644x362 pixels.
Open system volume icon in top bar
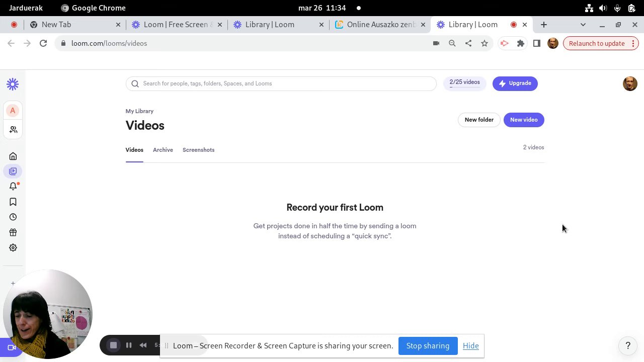603,8
